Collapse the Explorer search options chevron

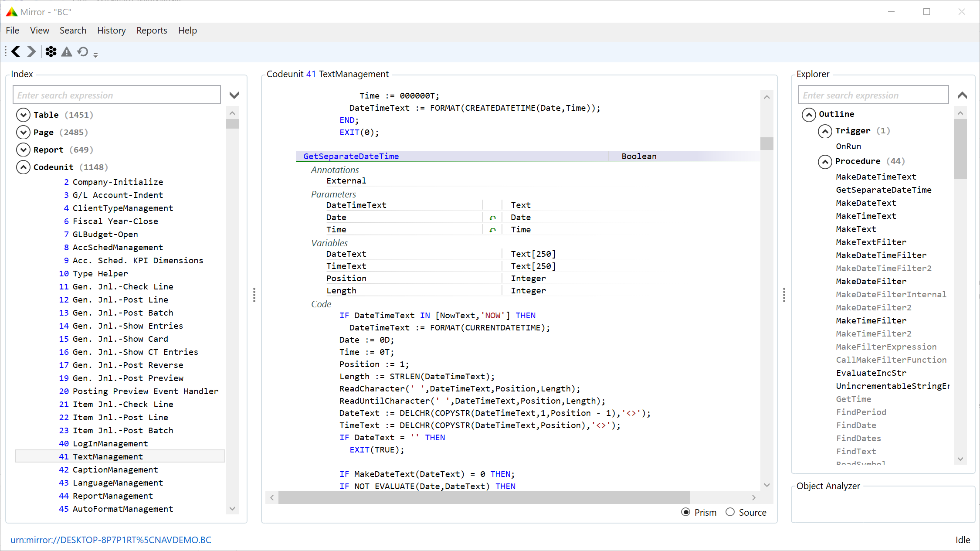click(962, 95)
